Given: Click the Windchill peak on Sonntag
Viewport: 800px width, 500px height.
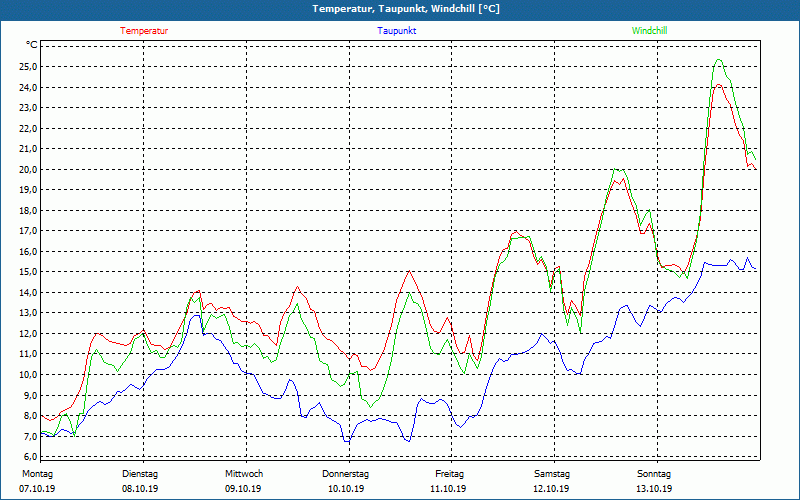Looking at the screenshot, I should click(x=718, y=59).
